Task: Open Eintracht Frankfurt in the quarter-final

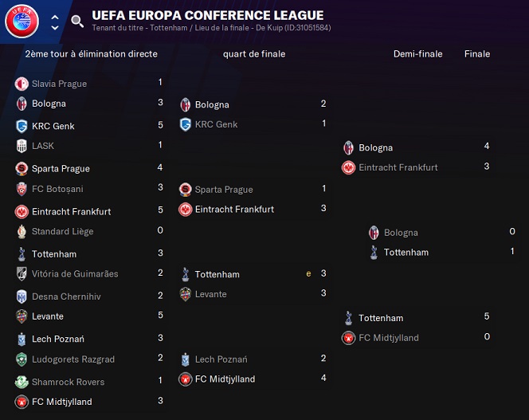Action: tap(234, 210)
